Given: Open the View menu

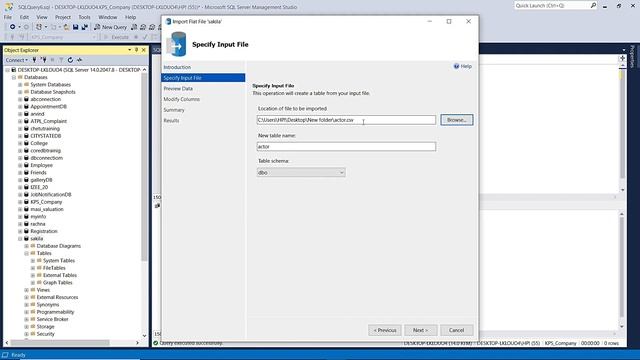Looking at the screenshot, I should pos(42,17).
